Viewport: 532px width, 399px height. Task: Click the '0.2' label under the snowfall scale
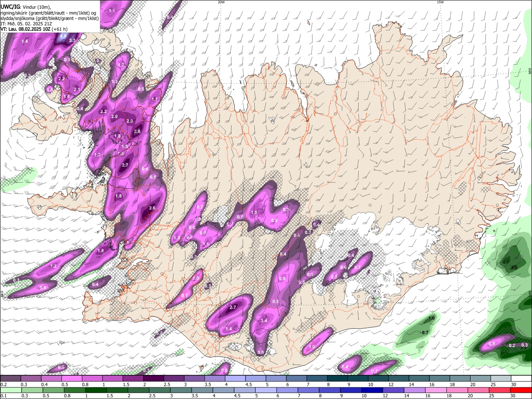pyautogui.click(x=4, y=384)
